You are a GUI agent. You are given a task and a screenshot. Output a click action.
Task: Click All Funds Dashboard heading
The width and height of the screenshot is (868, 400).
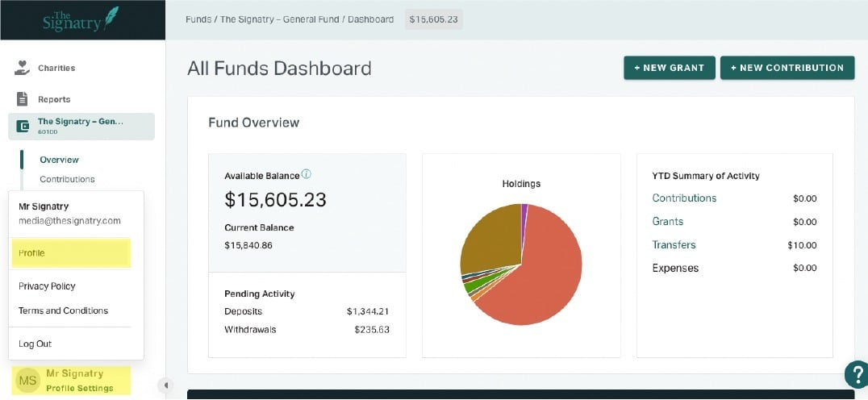pos(279,69)
